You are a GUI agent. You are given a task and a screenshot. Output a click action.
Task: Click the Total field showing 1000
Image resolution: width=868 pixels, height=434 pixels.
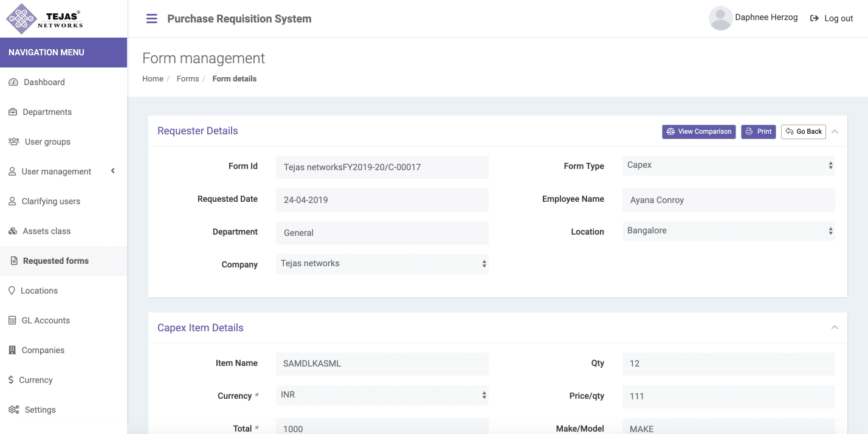click(x=382, y=427)
